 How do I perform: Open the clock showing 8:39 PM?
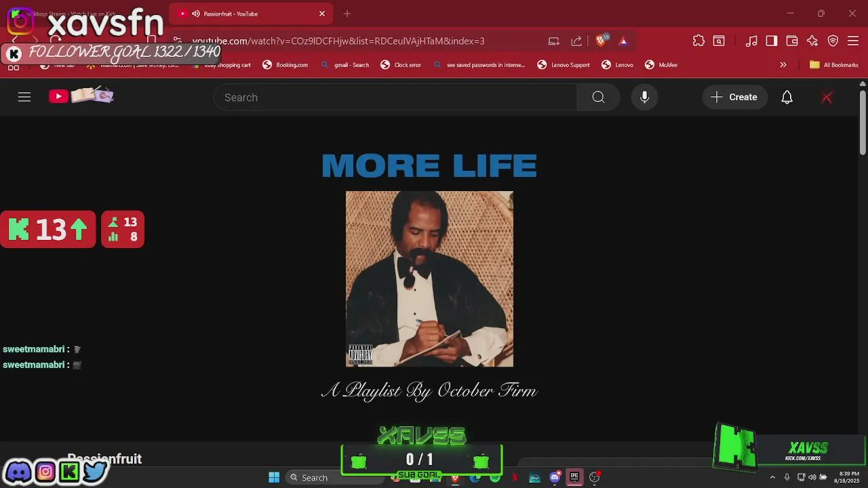point(848,477)
